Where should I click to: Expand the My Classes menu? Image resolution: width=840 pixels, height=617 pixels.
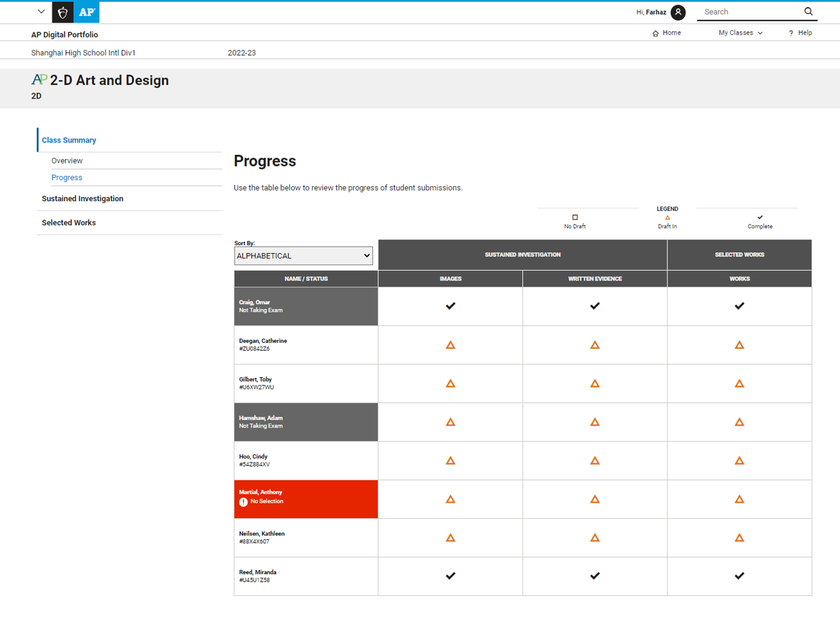coord(740,33)
